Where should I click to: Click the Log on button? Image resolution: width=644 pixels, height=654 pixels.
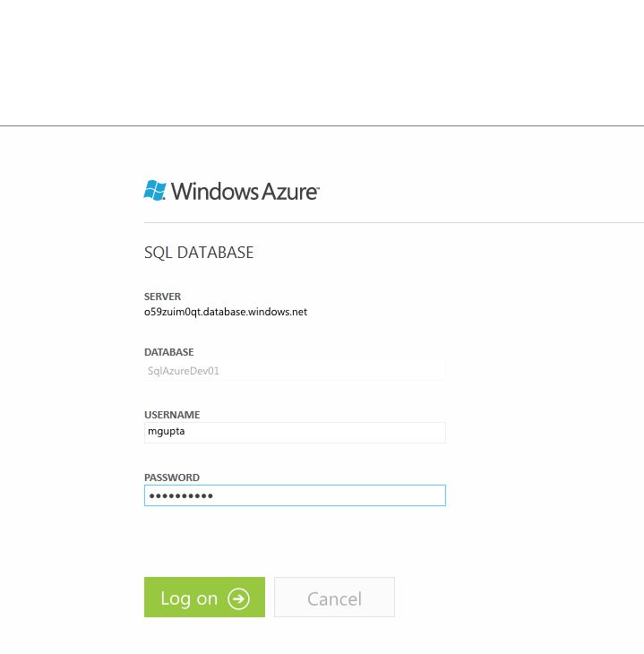pos(204,597)
